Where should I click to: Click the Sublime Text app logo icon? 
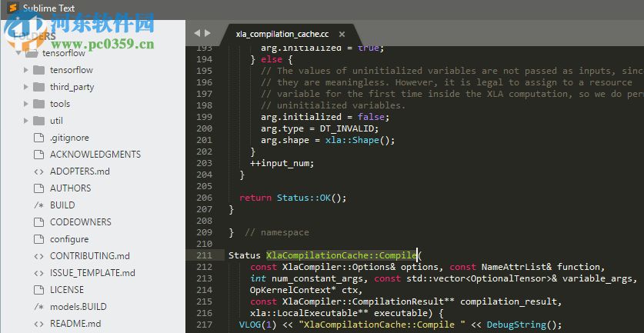[x=12, y=8]
